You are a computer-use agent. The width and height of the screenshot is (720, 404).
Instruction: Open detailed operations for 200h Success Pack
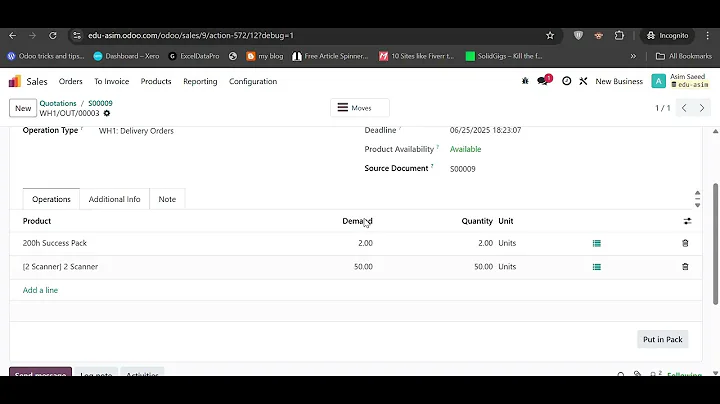(x=596, y=243)
